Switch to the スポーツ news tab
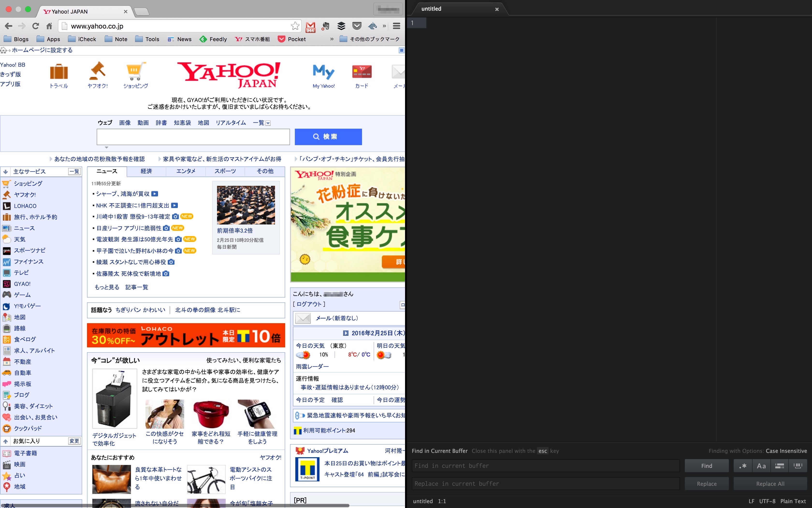812x508 pixels. 225,171
